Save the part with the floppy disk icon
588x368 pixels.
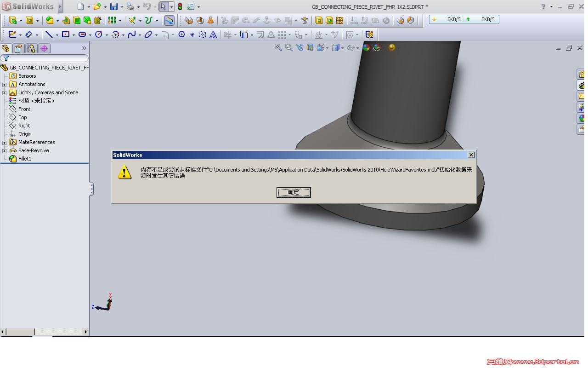coord(113,6)
